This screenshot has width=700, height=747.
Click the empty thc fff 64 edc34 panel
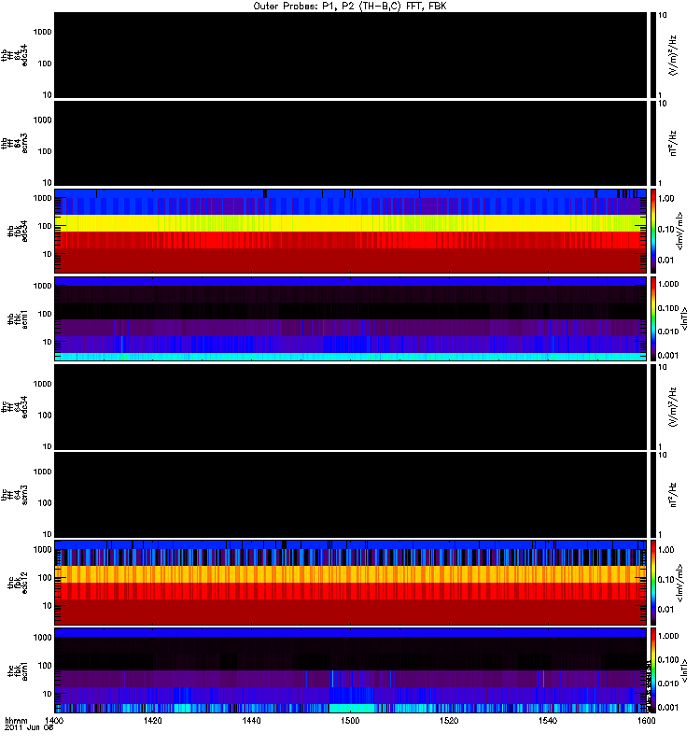[351, 406]
